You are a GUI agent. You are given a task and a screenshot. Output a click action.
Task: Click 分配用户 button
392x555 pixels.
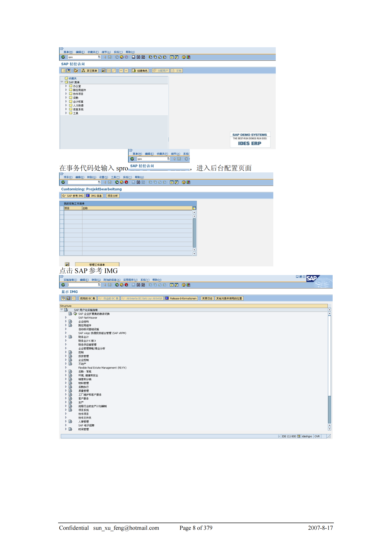(x=161, y=71)
